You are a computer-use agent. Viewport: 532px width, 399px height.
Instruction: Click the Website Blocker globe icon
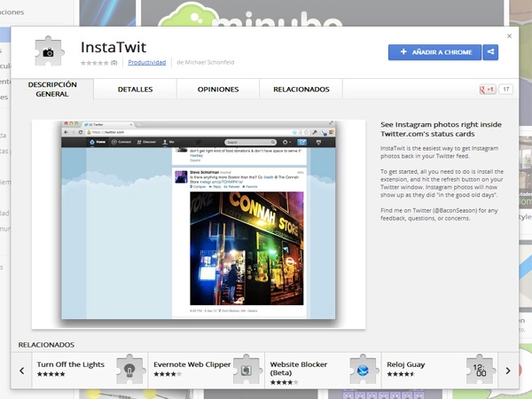coord(363,369)
